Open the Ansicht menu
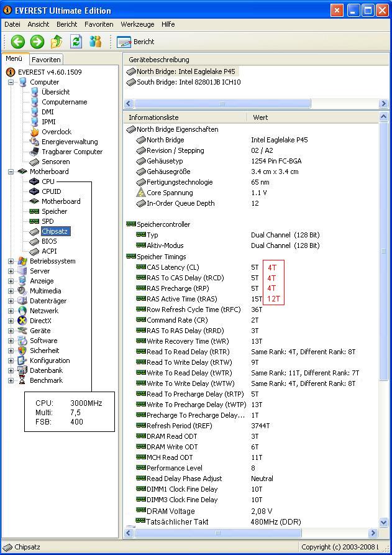This screenshot has height=555, width=392. point(39,24)
